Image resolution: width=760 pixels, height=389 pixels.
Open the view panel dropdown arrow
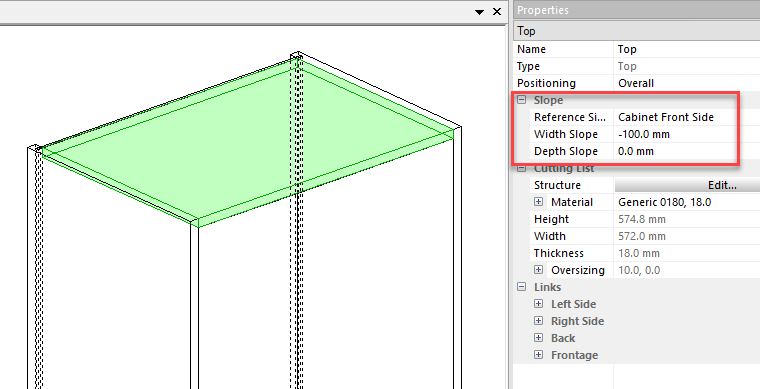click(479, 12)
